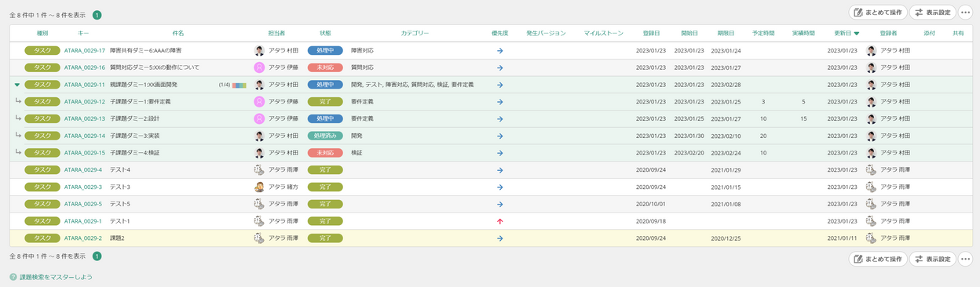Image resolution: width=980 pixels, height=287 pixels.
Task: Sort by 予定時間 column header
Action: tap(763, 33)
